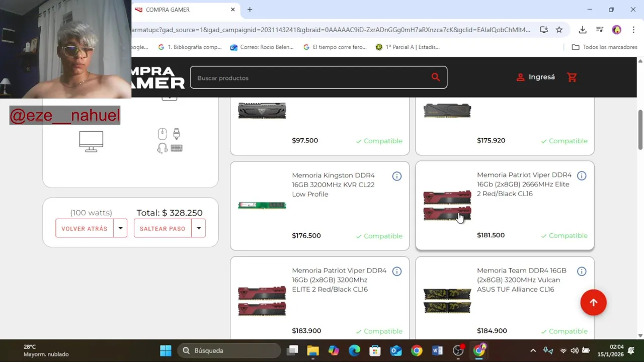Click the red scroll-to-top arrow button

(x=593, y=302)
